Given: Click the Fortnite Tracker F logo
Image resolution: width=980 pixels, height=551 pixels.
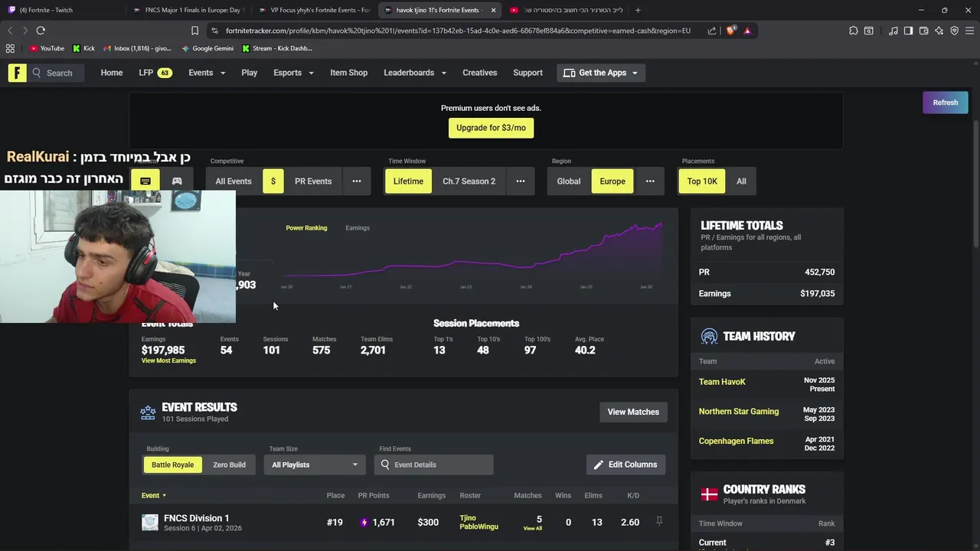Looking at the screenshot, I should click(17, 73).
